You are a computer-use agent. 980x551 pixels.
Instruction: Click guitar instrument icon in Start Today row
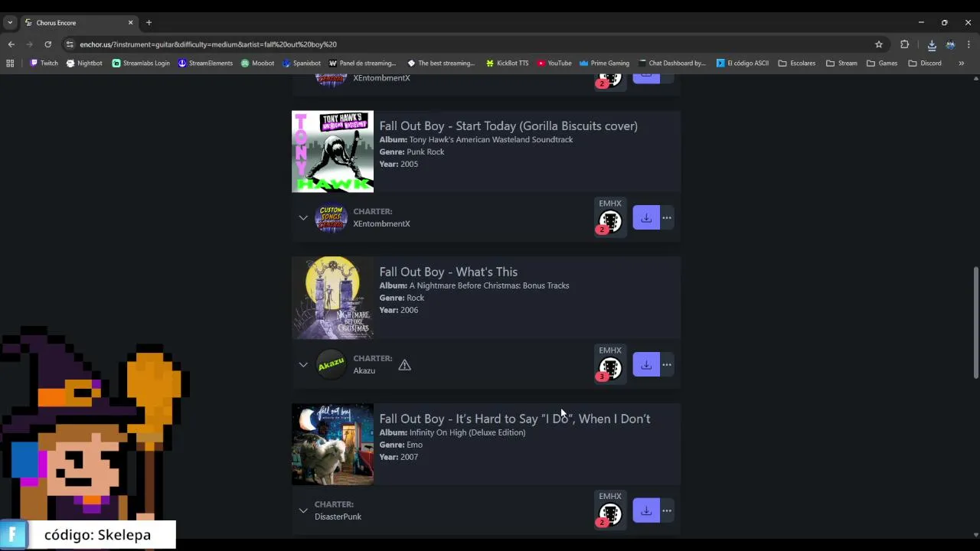(610, 222)
